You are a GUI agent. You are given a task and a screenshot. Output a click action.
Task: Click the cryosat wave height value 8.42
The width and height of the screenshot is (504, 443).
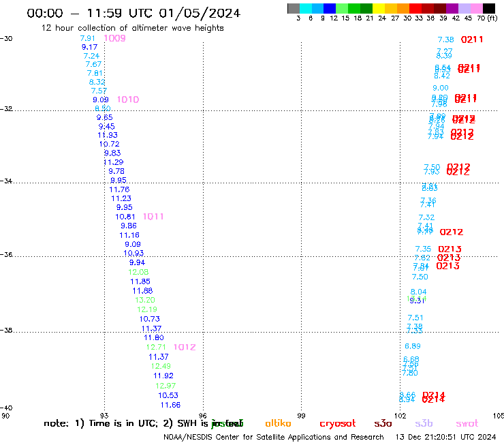pos(442,76)
